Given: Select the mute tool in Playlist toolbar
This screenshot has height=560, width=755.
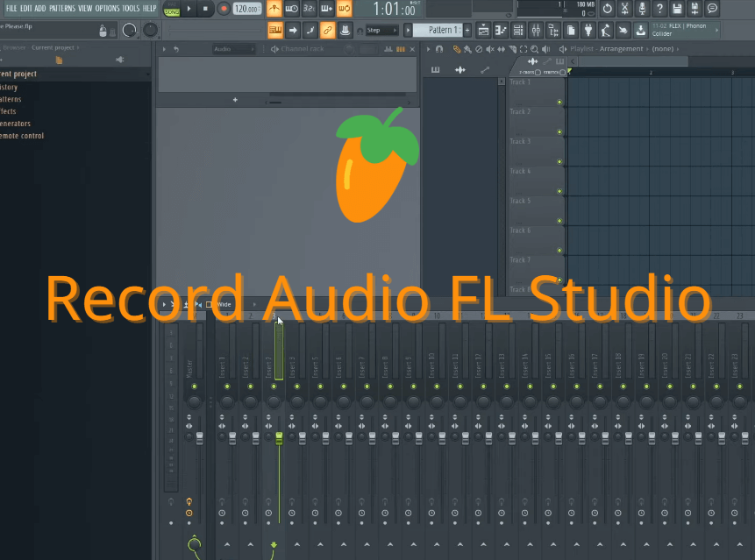Looking at the screenshot, I should pyautogui.click(x=489, y=49).
